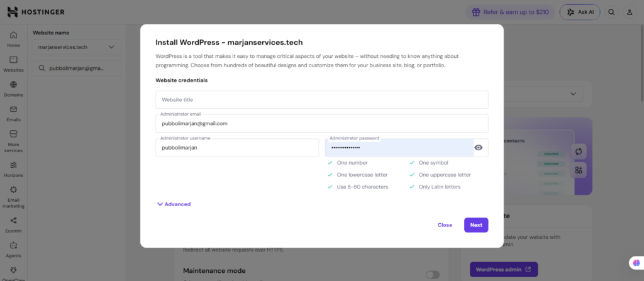Open the user profile icon

[629, 12]
